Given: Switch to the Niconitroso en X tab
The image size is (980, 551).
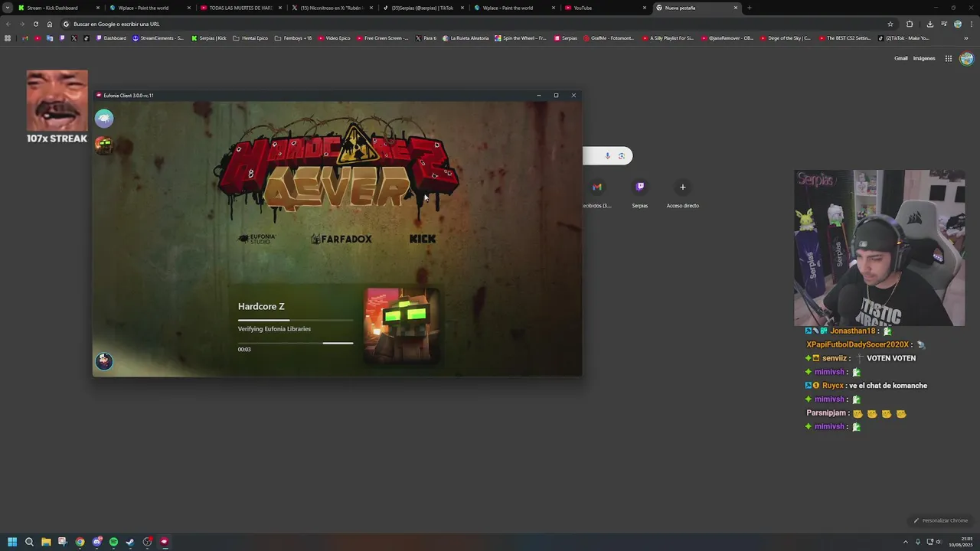Looking at the screenshot, I should [x=333, y=8].
